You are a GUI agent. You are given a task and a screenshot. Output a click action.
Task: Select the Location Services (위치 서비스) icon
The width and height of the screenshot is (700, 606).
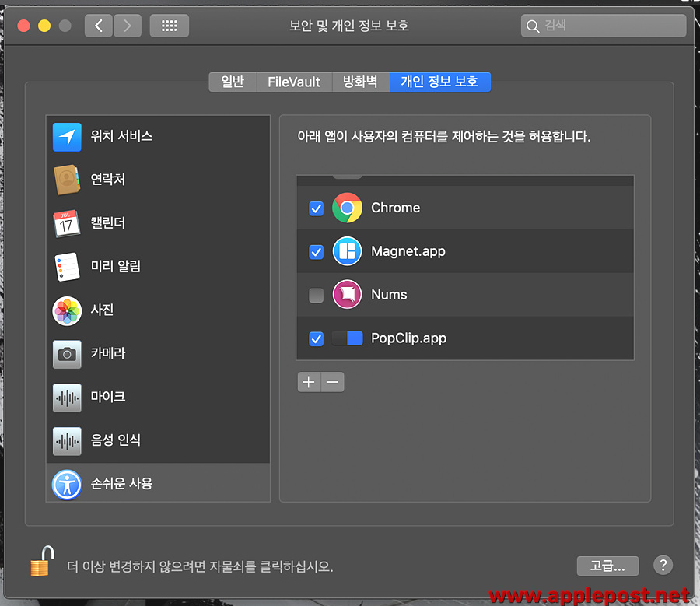click(67, 137)
